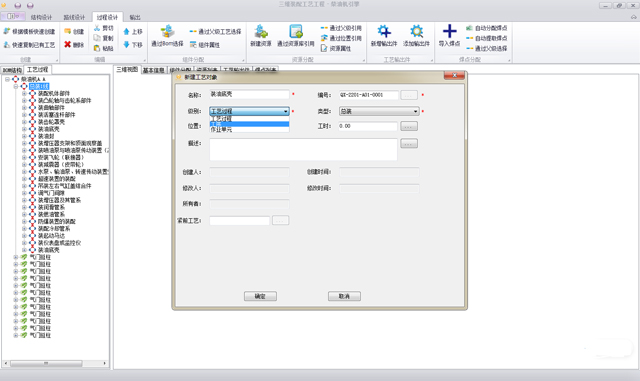
Task: Click the browse button beside 编号
Action: 409,95
